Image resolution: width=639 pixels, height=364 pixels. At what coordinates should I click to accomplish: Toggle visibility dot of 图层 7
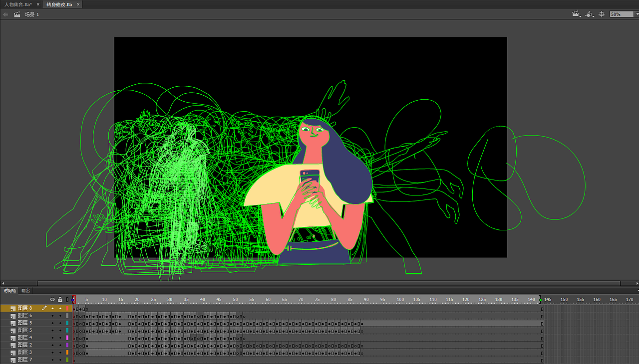pos(52,360)
